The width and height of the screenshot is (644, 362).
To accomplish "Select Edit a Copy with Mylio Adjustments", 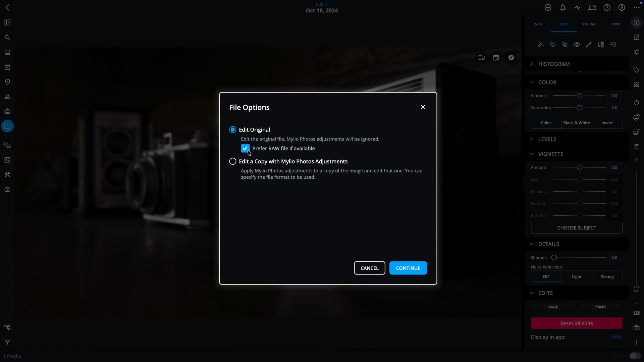I will pos(233,161).
